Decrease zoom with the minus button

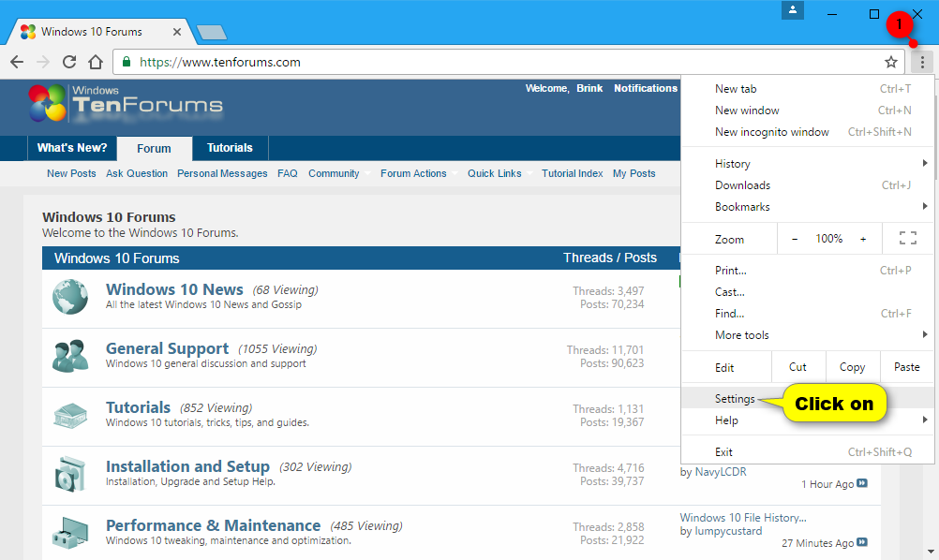(x=795, y=239)
